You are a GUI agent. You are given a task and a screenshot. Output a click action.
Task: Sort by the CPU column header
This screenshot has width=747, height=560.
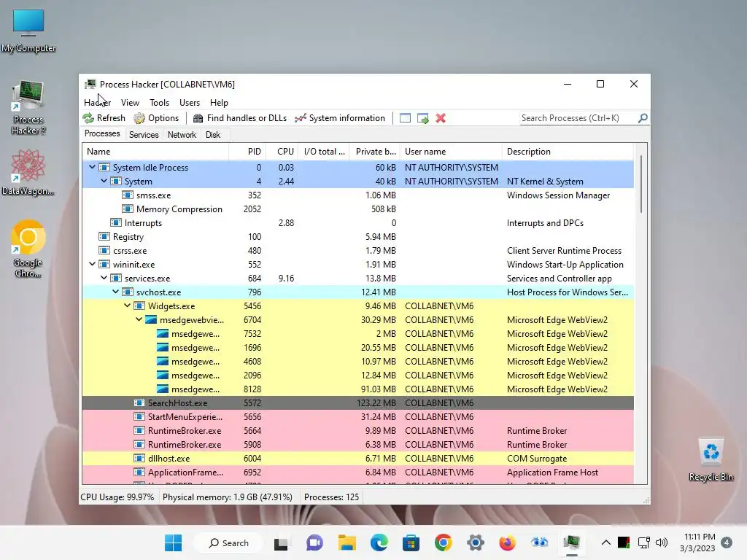(282, 152)
